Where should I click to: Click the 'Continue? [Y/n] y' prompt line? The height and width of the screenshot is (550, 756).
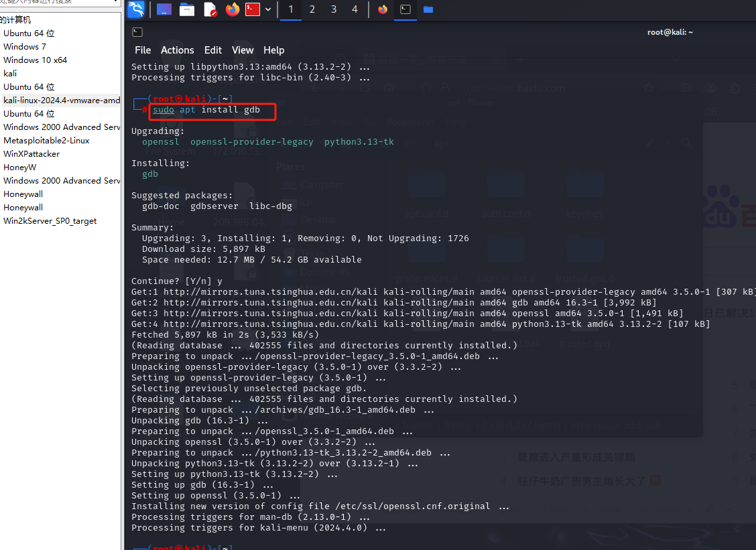tap(177, 281)
